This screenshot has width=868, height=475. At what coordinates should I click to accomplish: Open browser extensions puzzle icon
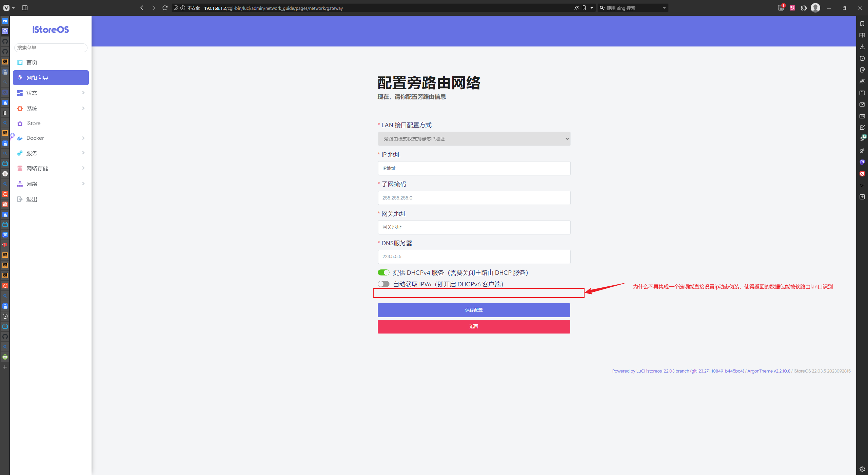click(x=804, y=8)
